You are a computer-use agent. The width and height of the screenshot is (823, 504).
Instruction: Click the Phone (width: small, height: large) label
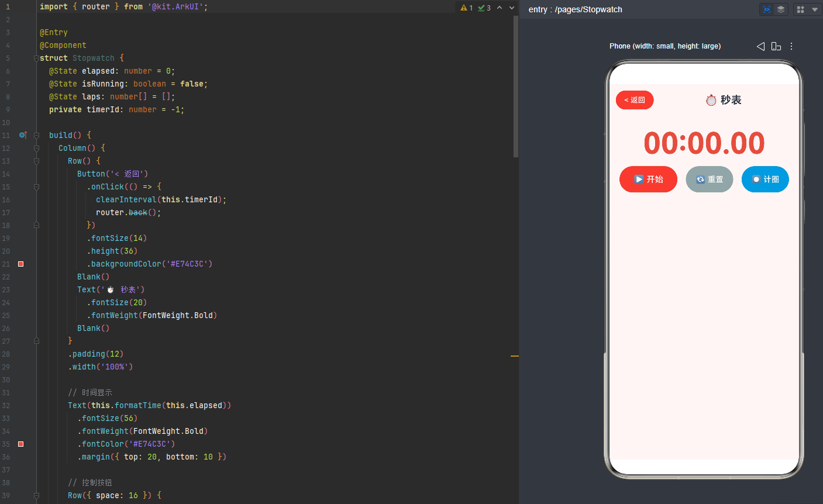coord(665,46)
